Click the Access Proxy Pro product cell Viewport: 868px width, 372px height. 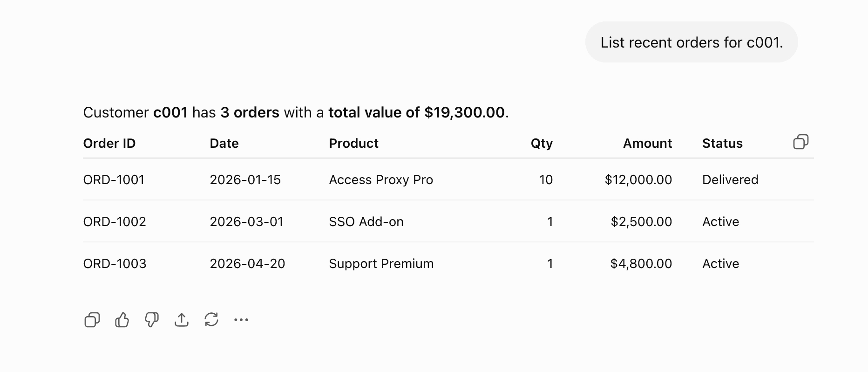tap(381, 179)
